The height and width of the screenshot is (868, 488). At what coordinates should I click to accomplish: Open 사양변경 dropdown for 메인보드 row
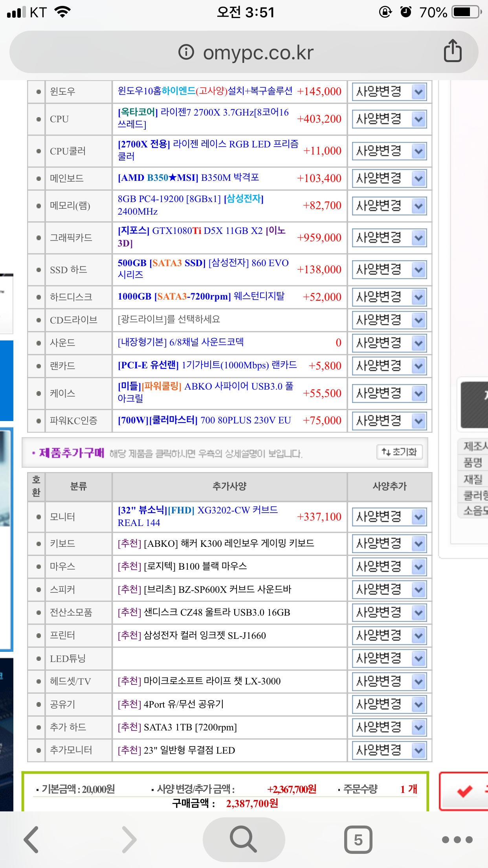click(389, 178)
